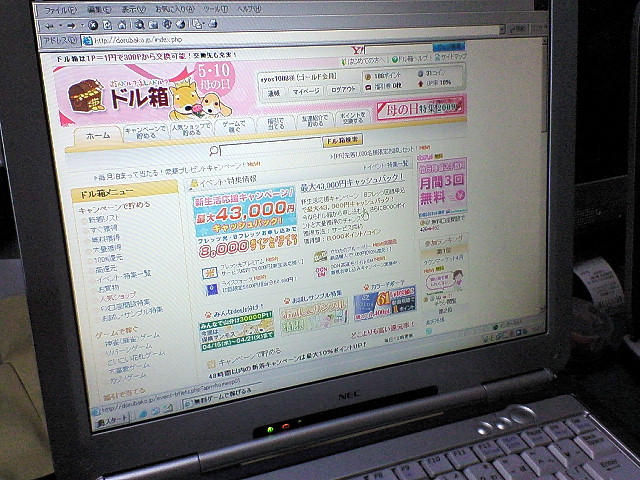Select the ホーム tab
This screenshot has width=640, height=480.
point(98,136)
